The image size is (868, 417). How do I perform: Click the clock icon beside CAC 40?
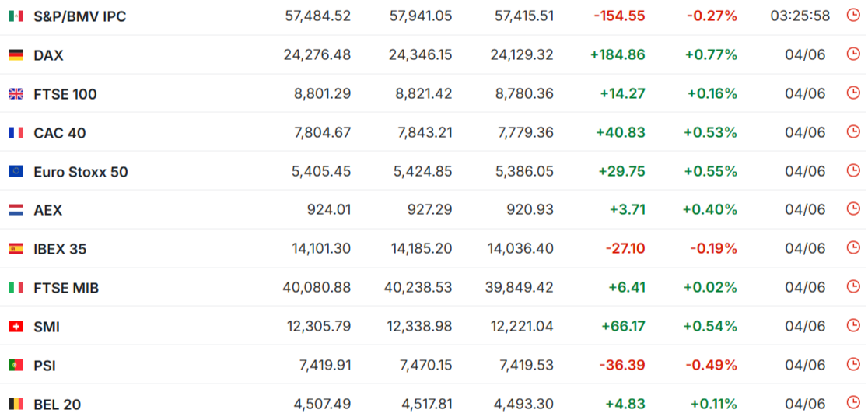pyautogui.click(x=853, y=131)
